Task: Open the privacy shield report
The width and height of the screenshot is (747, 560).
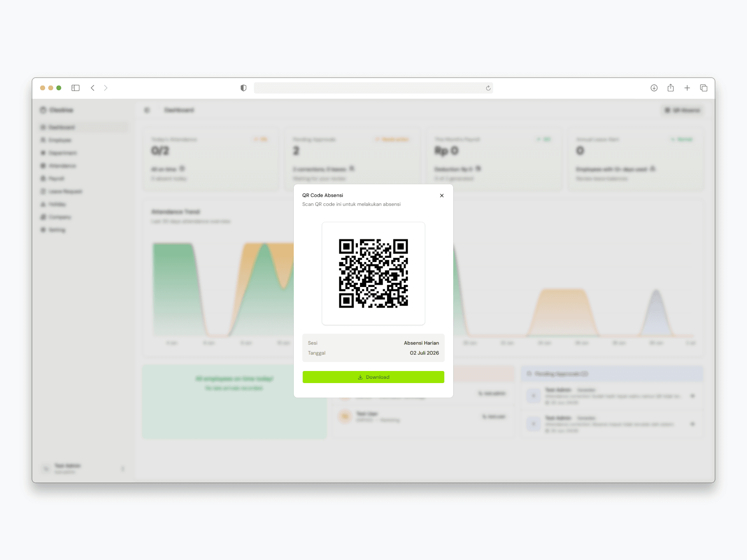Action: [x=244, y=88]
